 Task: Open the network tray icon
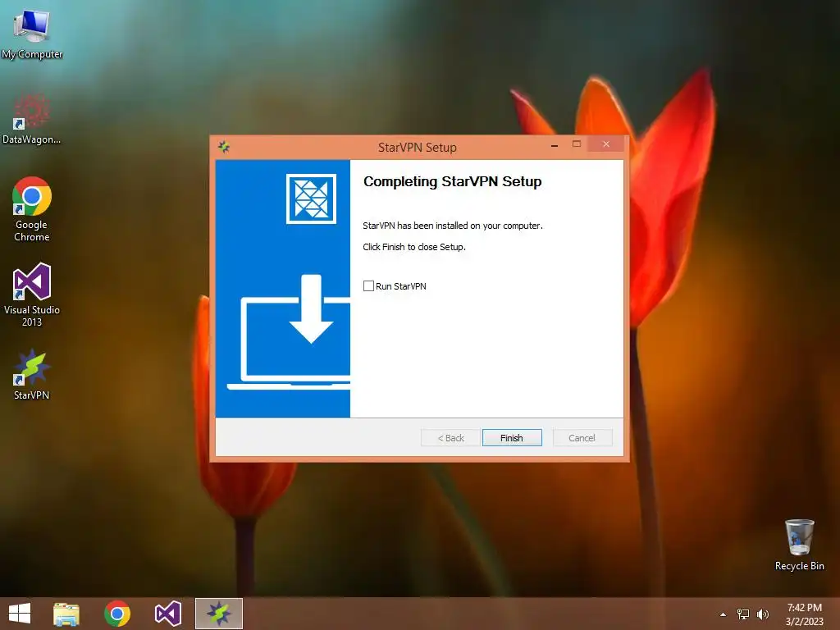tap(743, 614)
